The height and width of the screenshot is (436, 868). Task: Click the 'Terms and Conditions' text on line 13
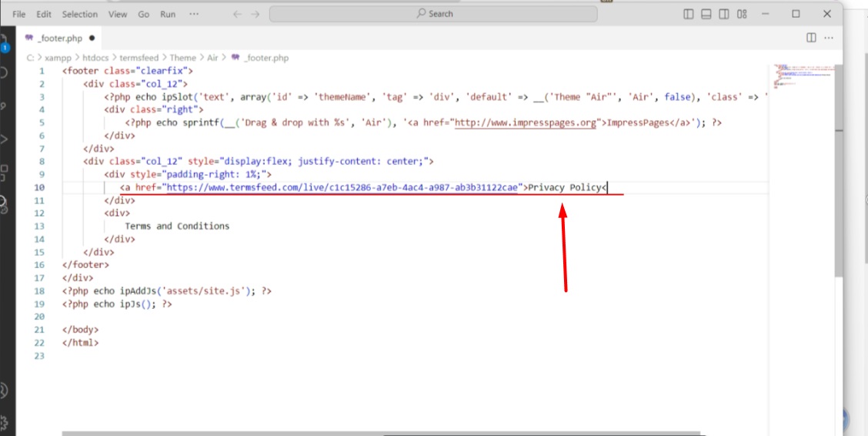pos(177,226)
